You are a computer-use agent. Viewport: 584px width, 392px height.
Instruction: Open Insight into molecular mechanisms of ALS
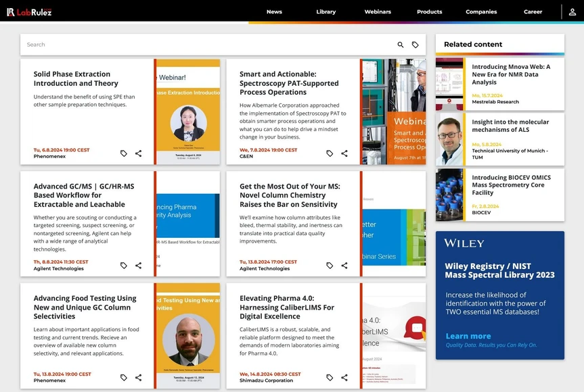pos(510,126)
